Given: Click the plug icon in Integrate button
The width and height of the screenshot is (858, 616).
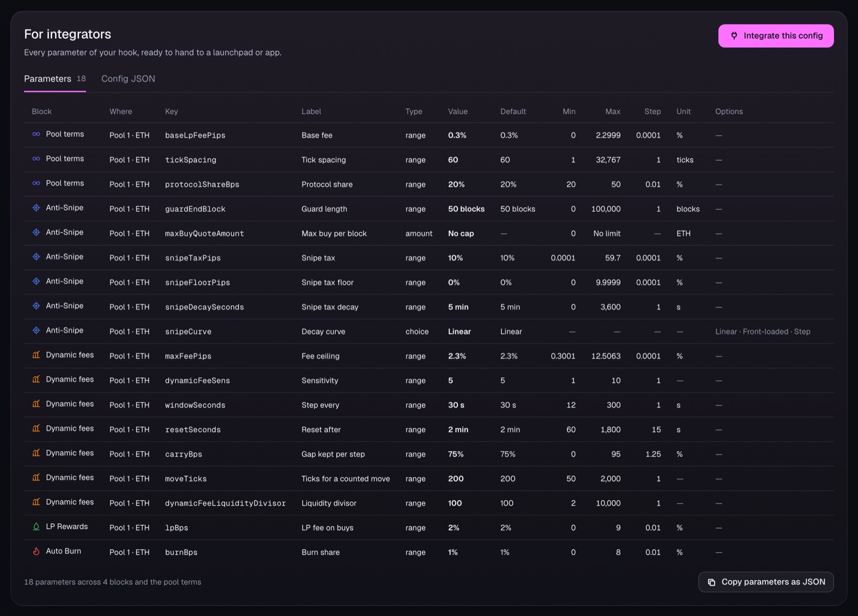Looking at the screenshot, I should coord(734,36).
